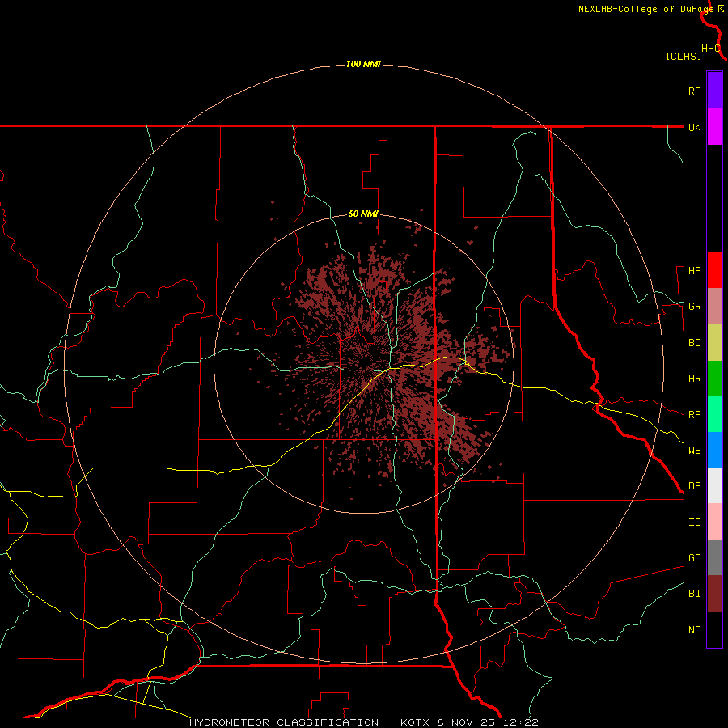Click the HA legend label

click(x=694, y=271)
